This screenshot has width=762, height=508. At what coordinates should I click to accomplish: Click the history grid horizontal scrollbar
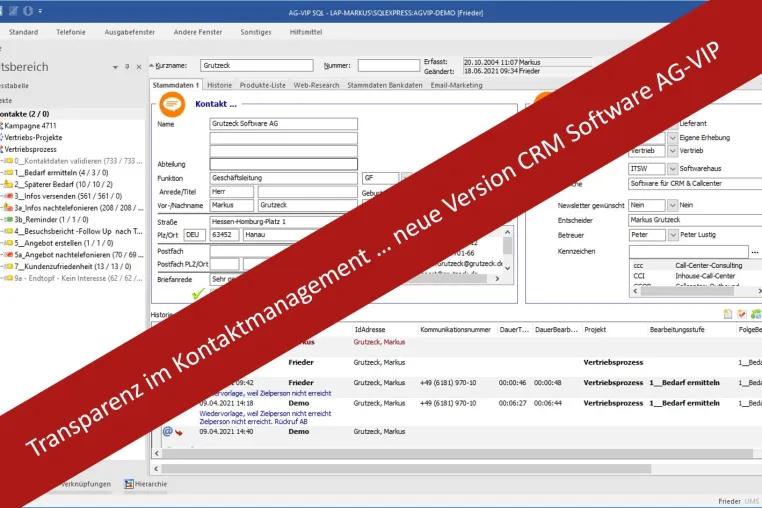457,453
